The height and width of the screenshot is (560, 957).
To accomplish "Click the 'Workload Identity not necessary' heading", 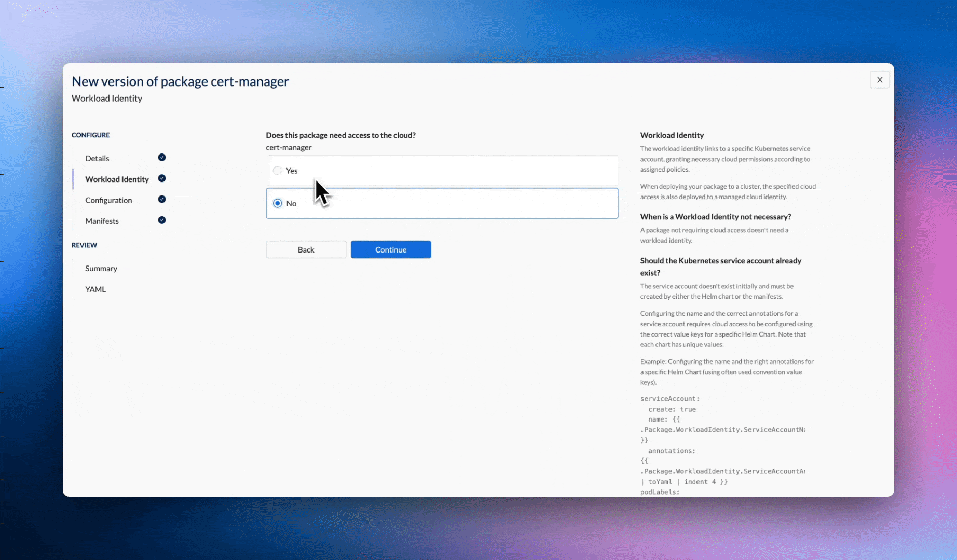I will [x=715, y=217].
